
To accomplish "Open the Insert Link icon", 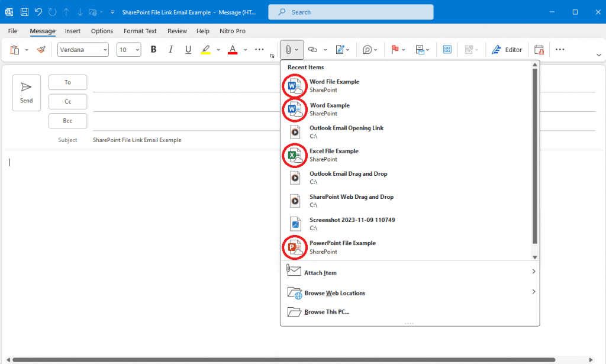I will point(314,49).
